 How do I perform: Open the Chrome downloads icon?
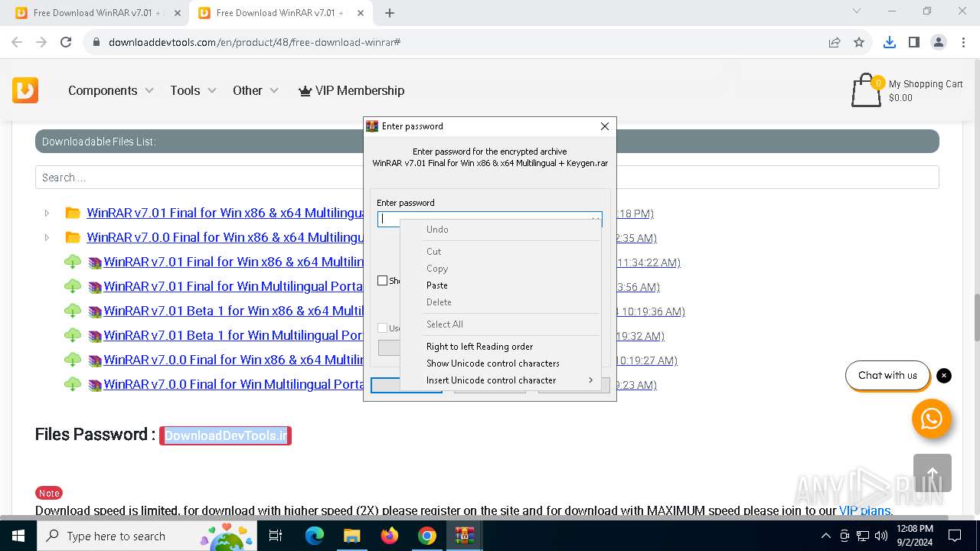[x=890, y=42]
